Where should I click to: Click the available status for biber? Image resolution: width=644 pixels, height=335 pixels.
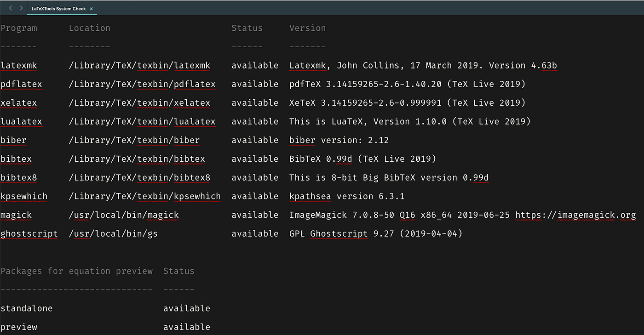[x=255, y=140]
